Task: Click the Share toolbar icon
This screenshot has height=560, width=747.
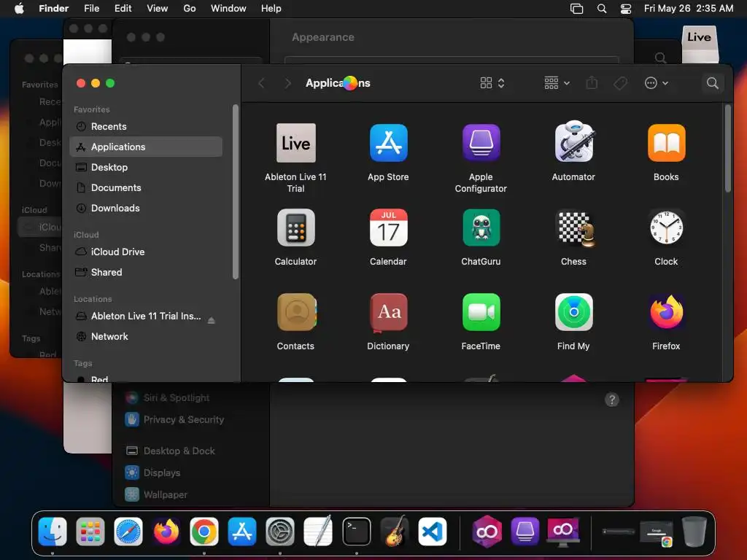Action: pos(592,83)
